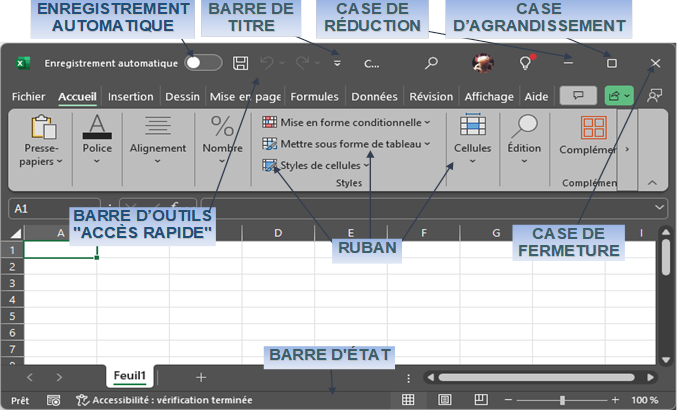Click the vertical scrollbar up arrow
The width and height of the screenshot is (678, 412).
tap(666, 233)
